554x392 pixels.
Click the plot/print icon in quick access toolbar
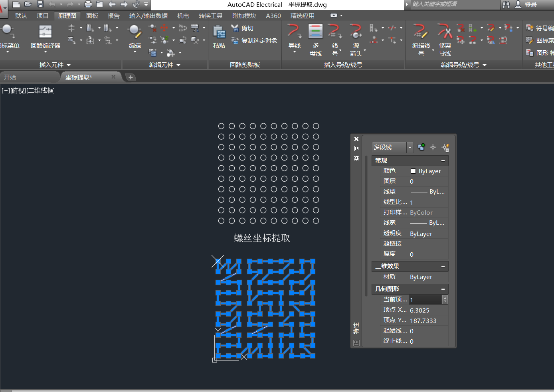[x=88, y=4]
